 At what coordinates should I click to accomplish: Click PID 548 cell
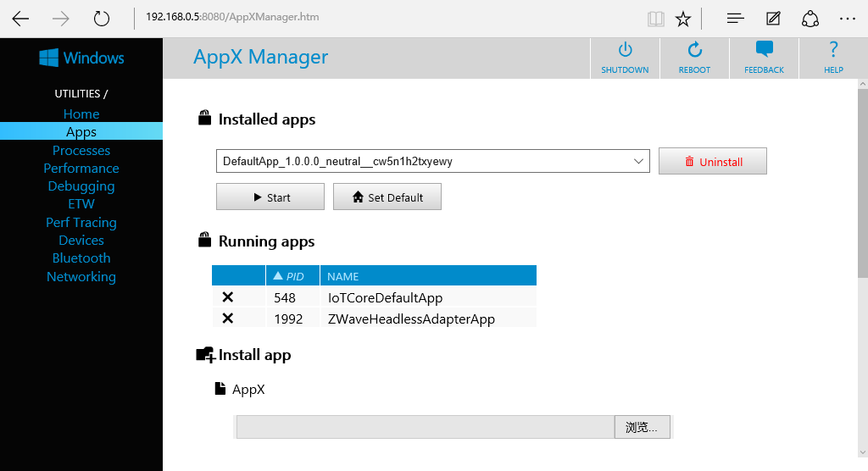(292, 298)
